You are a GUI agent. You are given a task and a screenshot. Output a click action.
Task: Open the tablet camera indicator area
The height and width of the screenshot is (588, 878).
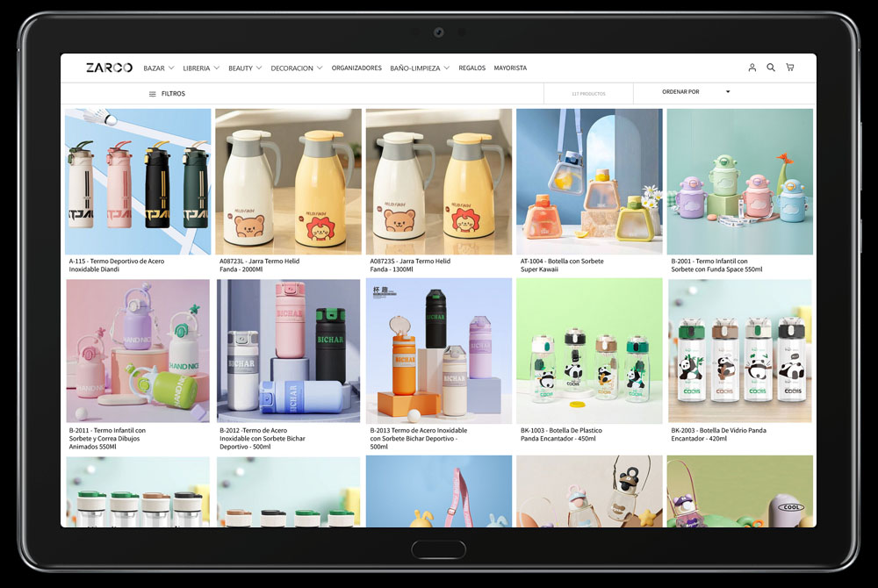pos(437,32)
